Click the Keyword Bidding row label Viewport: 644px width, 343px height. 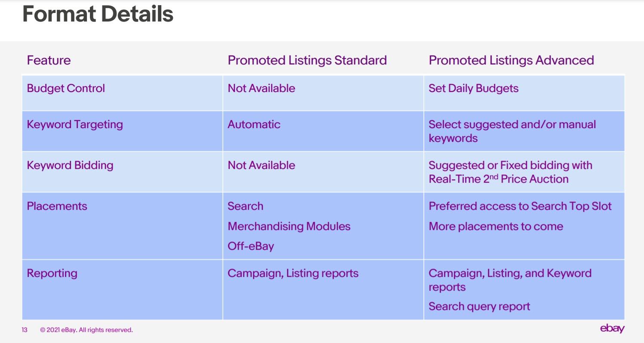click(x=70, y=165)
